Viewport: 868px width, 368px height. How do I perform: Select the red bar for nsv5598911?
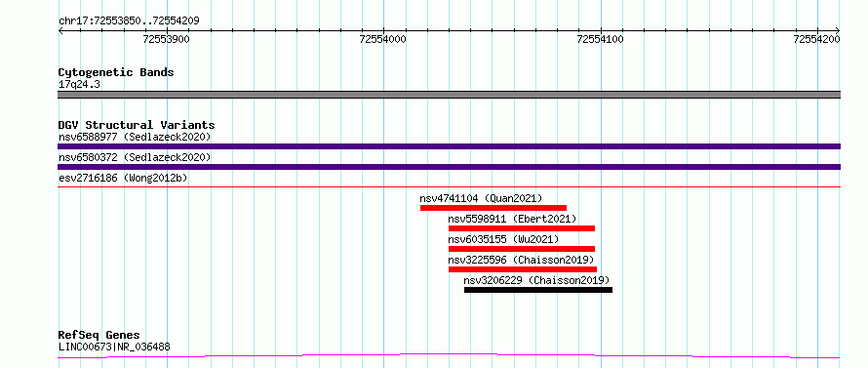522,228
